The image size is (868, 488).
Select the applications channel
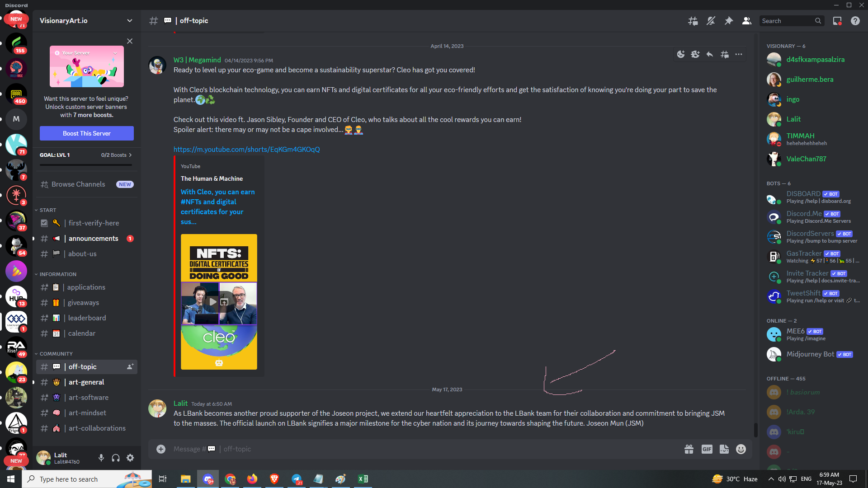(x=87, y=287)
